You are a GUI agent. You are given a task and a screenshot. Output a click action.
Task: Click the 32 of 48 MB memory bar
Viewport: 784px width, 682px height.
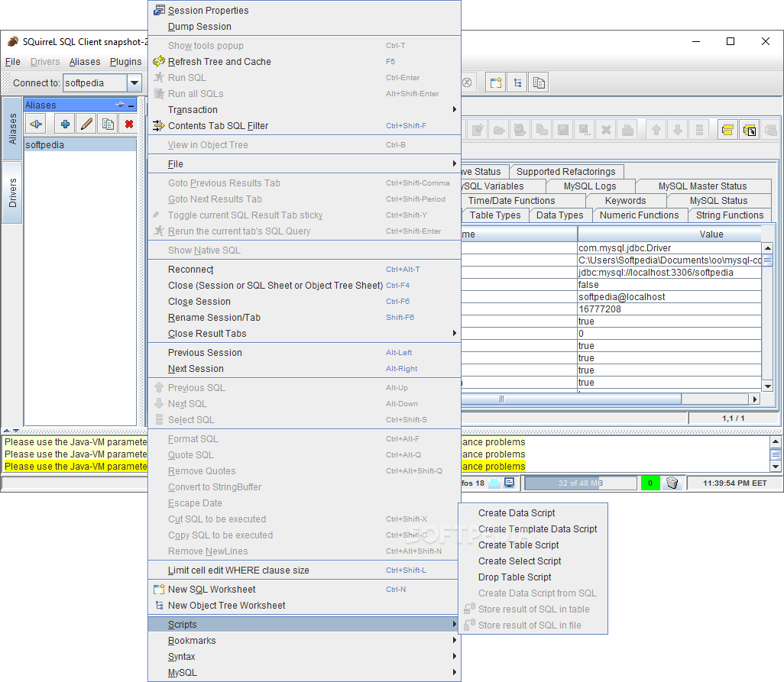[x=581, y=483]
